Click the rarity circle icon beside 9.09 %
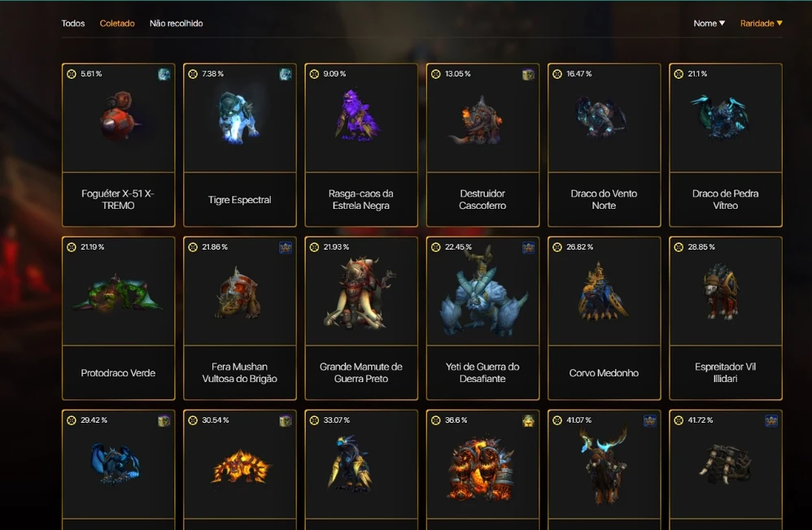Screen dimensions: 812x530 click(314, 74)
